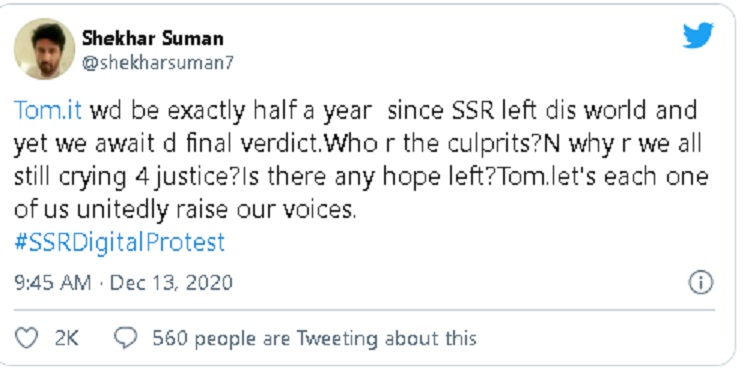Screen dimensions: 750x371
Task: Visit the @shekharsuman7 handle
Action: (157, 63)
